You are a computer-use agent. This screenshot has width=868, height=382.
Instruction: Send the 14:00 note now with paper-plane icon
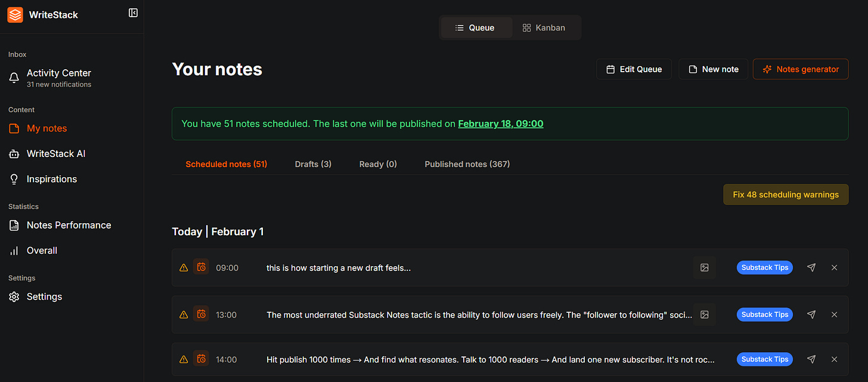click(811, 359)
